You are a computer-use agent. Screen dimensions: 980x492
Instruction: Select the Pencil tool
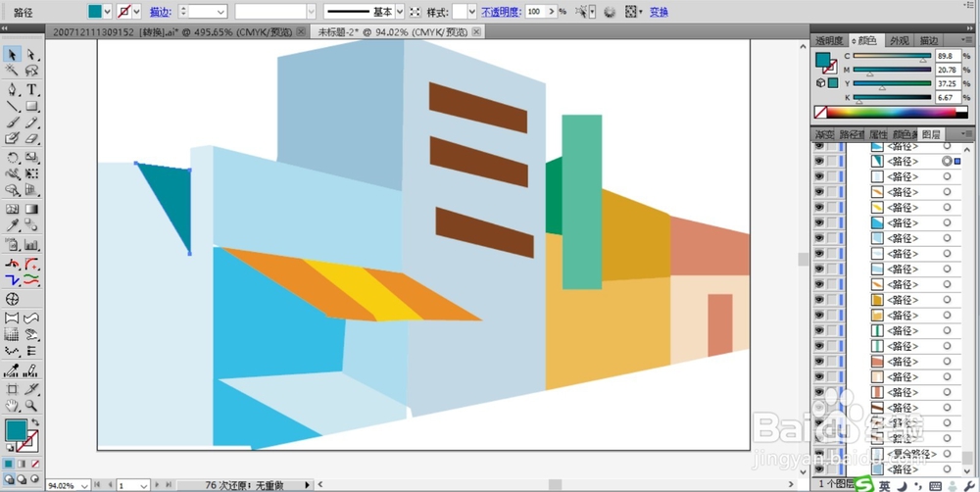31,122
